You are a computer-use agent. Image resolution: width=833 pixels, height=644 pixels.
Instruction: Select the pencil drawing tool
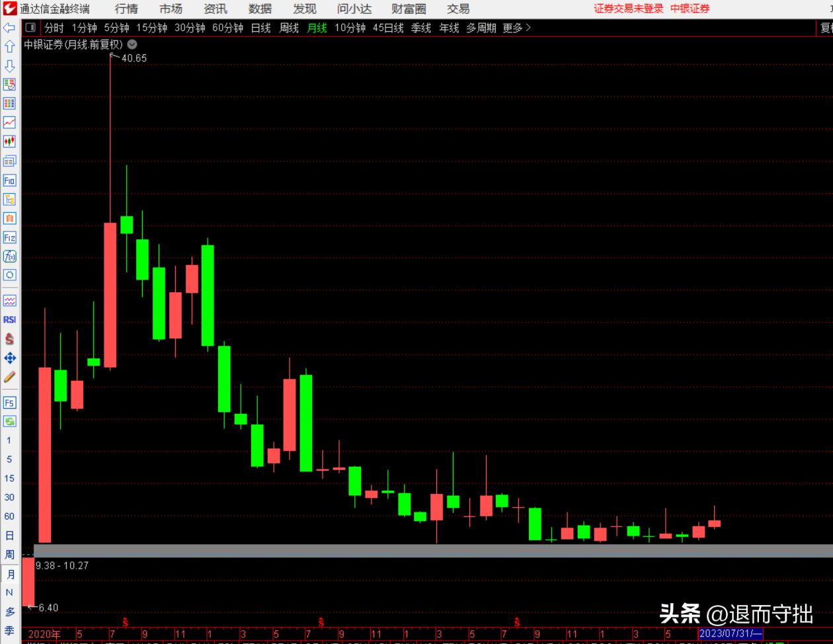pyautogui.click(x=9, y=377)
